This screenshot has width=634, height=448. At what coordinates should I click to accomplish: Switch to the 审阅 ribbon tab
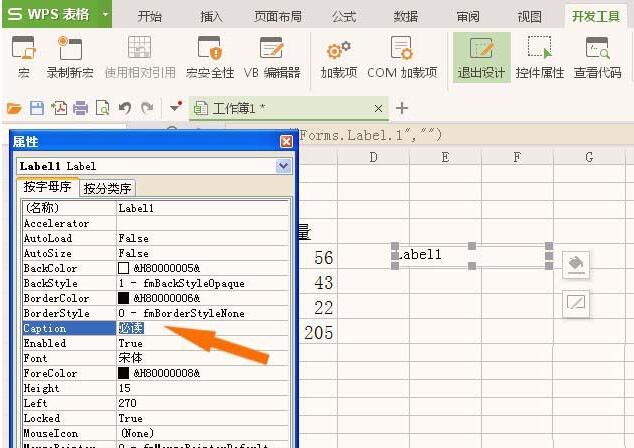tap(468, 17)
